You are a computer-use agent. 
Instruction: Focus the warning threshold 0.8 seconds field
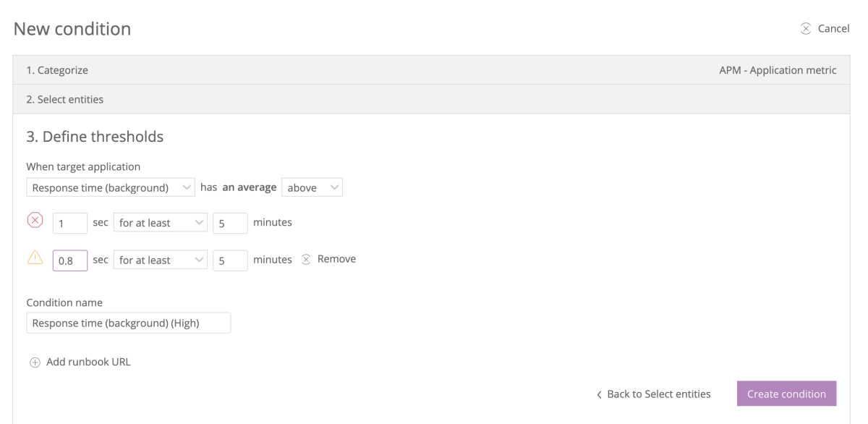(70, 260)
